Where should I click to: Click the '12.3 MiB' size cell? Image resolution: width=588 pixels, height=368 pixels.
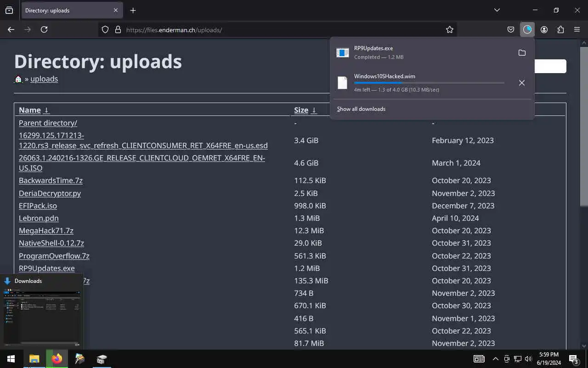click(309, 230)
